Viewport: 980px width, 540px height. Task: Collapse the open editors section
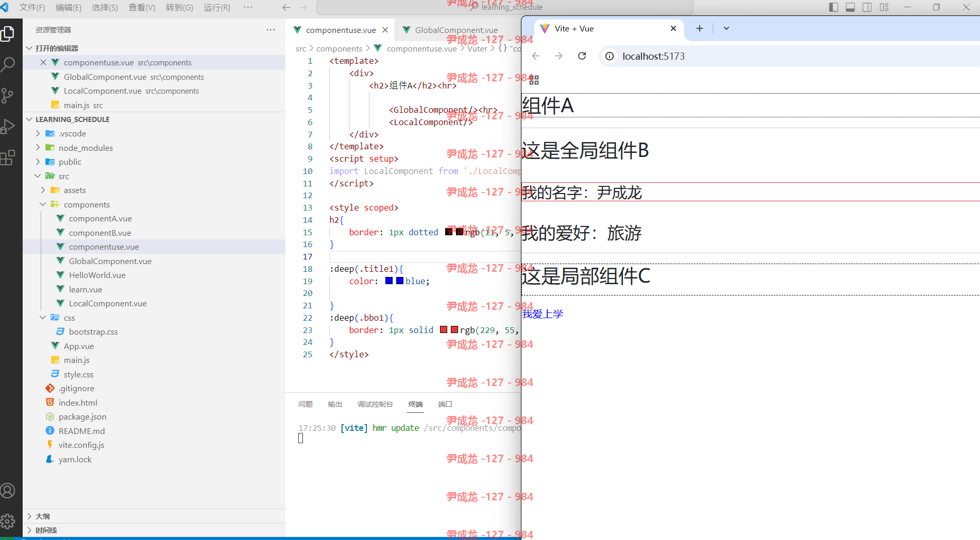(29, 48)
